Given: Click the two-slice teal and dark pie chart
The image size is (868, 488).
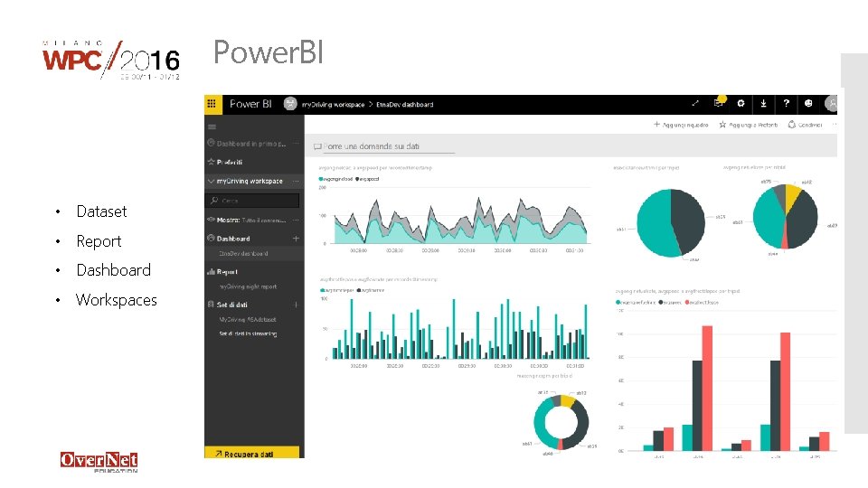Looking at the screenshot, I should [x=671, y=222].
